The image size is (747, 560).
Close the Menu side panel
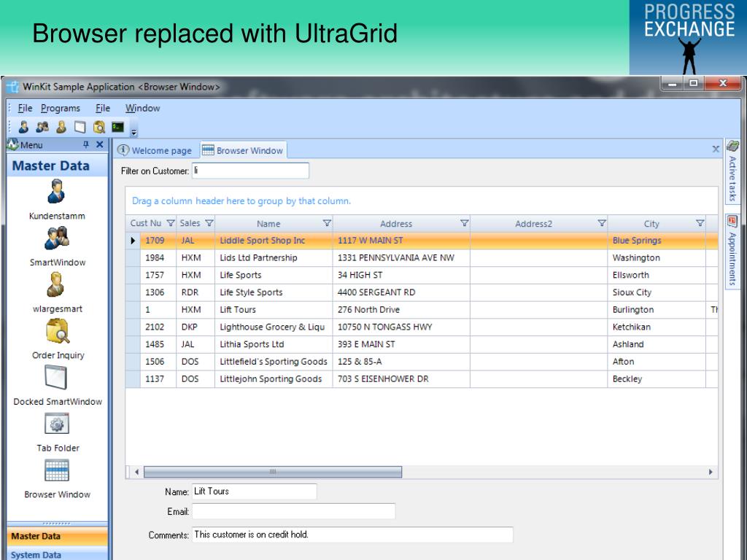[99, 144]
